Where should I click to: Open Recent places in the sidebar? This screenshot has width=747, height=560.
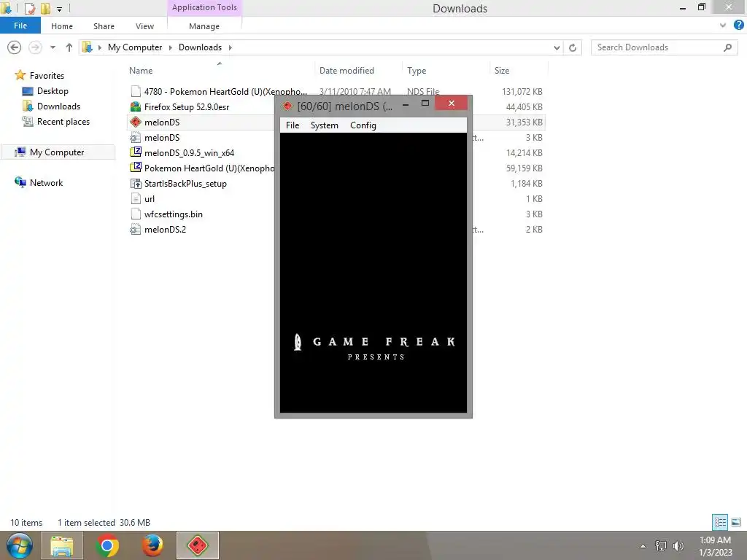pyautogui.click(x=63, y=122)
